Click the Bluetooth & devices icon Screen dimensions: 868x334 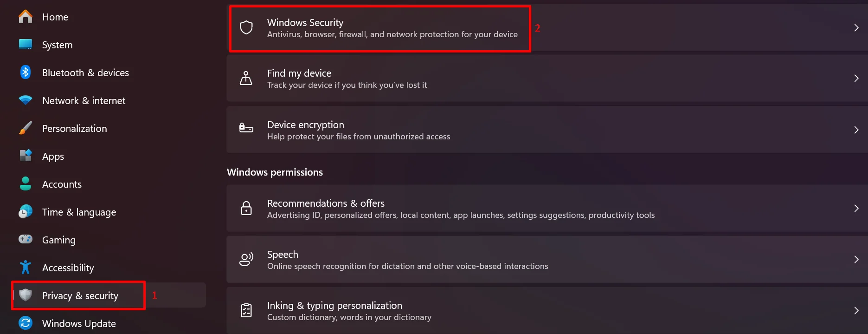point(25,72)
